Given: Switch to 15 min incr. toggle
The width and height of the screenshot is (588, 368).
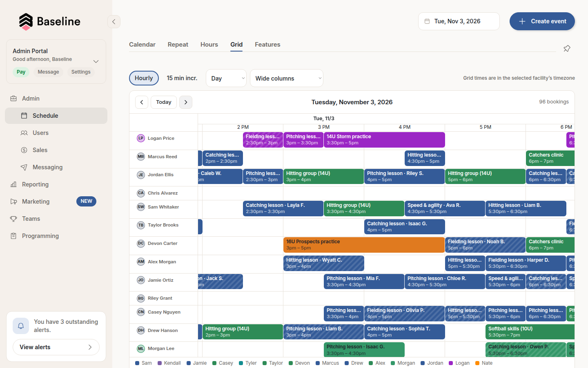Looking at the screenshot, I should coord(182,78).
